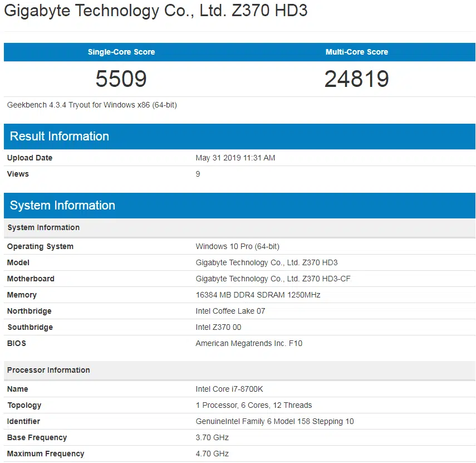Select the Model row value ending in "Z370 HD3"
476x463 pixels.
[x=267, y=262]
